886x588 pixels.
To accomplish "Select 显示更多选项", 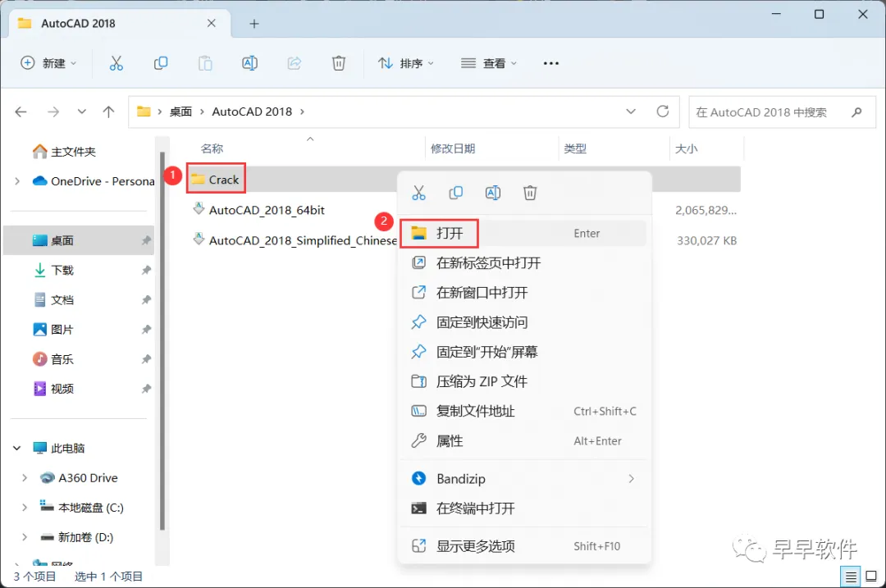I will click(523, 546).
